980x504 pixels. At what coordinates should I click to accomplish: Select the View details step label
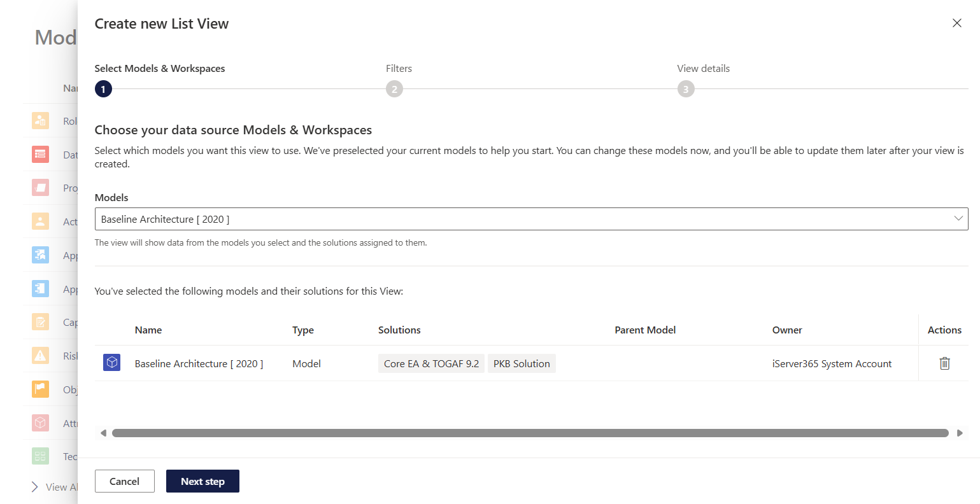point(704,69)
